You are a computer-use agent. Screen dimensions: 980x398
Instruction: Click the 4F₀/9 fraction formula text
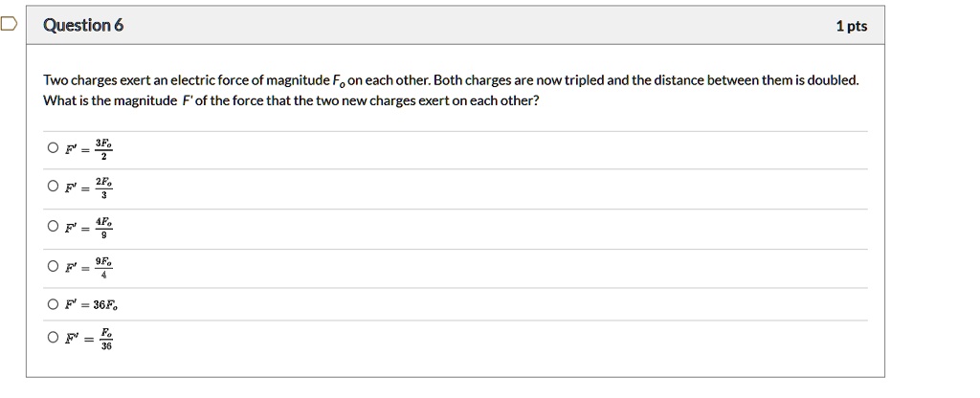coord(103,228)
